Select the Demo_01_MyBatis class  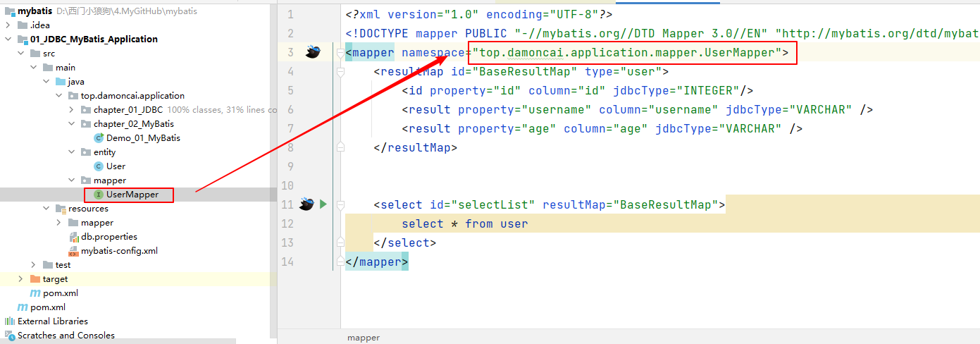(x=143, y=138)
